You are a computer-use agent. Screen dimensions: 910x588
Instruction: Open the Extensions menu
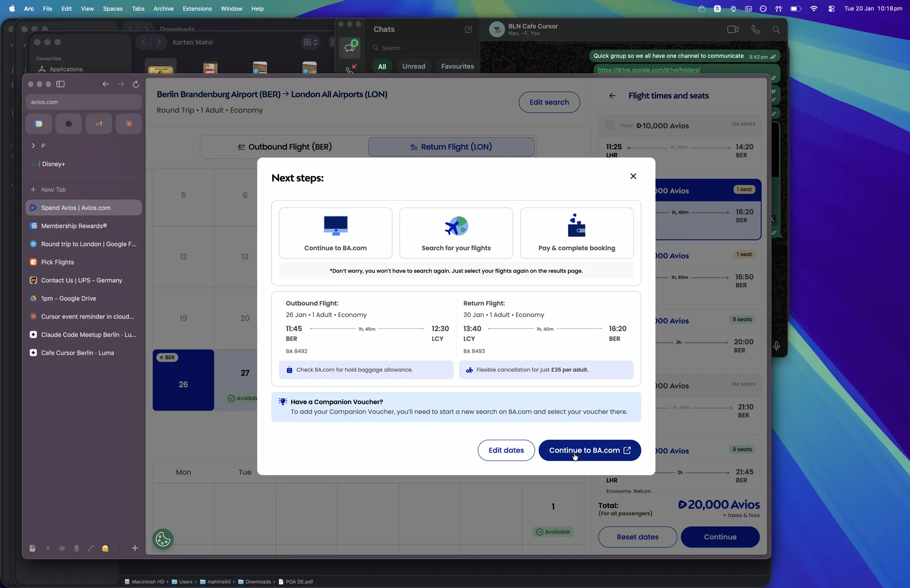pyautogui.click(x=197, y=8)
